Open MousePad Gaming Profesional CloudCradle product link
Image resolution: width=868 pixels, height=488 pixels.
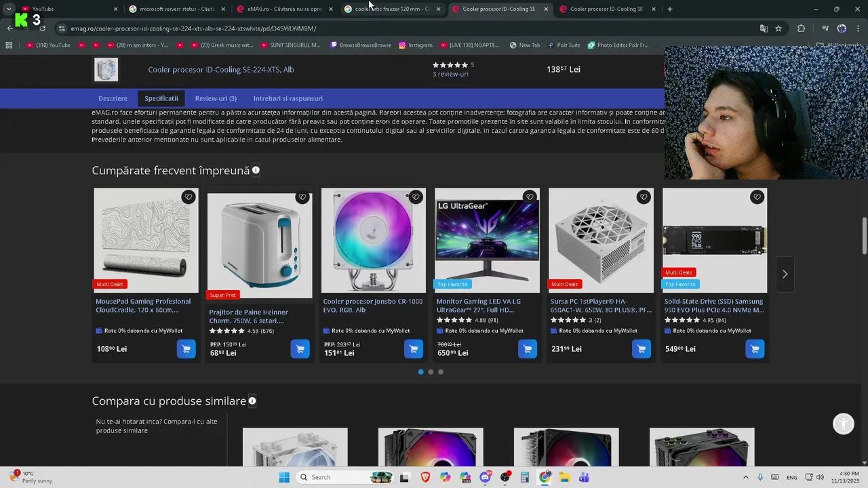coord(143,306)
